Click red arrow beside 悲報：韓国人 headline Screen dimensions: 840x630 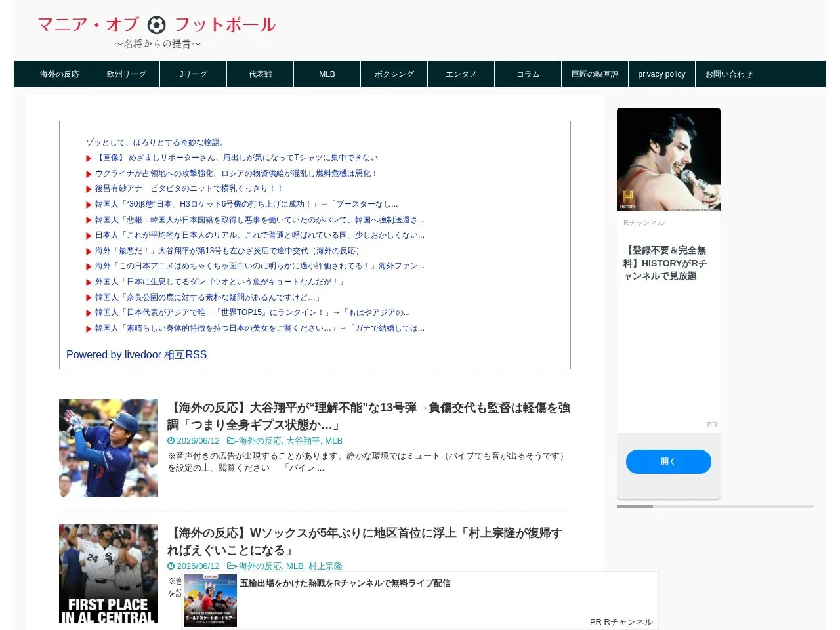[89, 220]
